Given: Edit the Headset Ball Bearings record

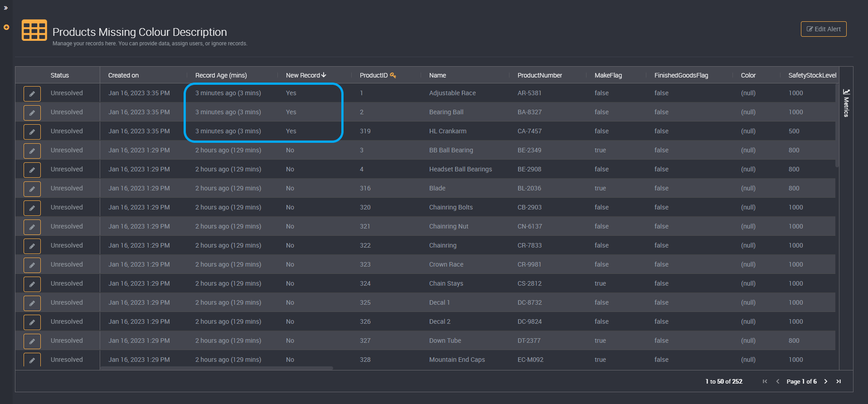Looking at the screenshot, I should pyautogui.click(x=32, y=170).
